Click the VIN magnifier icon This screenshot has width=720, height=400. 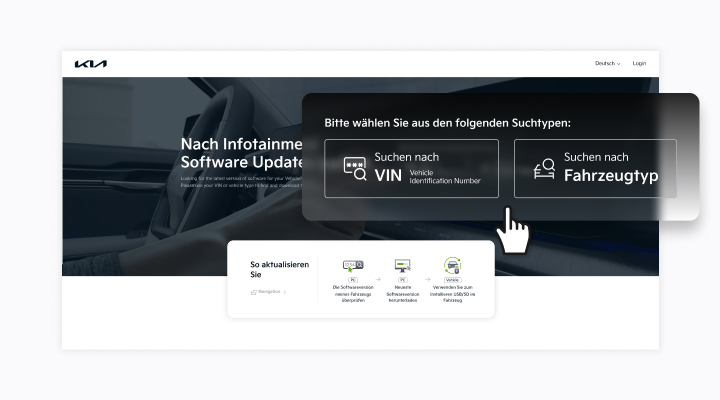click(x=354, y=168)
